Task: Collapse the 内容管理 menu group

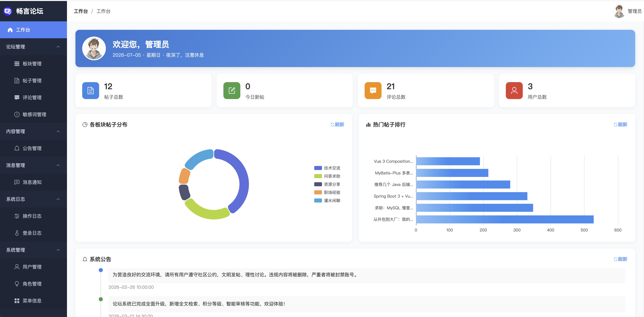Action: pos(33,131)
